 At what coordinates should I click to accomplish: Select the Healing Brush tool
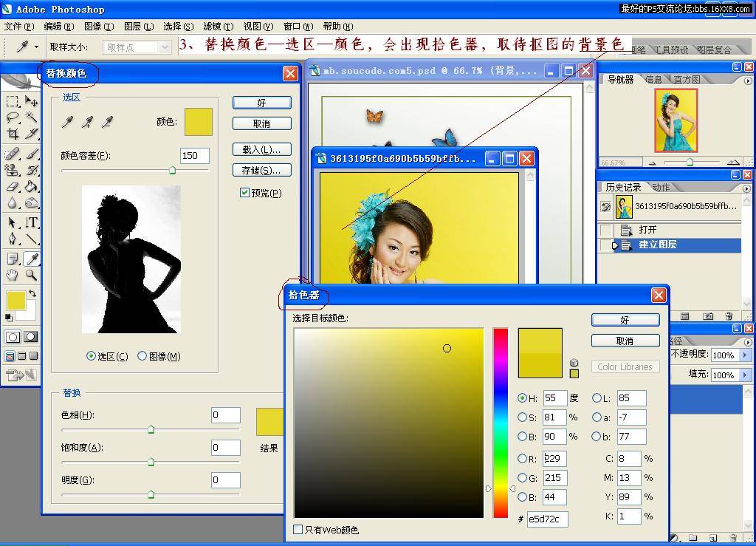[x=13, y=154]
